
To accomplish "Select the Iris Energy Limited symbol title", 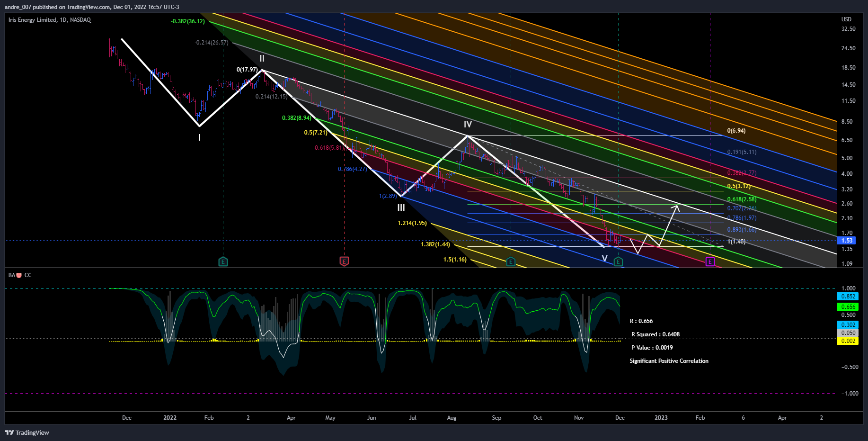I will (x=50, y=20).
